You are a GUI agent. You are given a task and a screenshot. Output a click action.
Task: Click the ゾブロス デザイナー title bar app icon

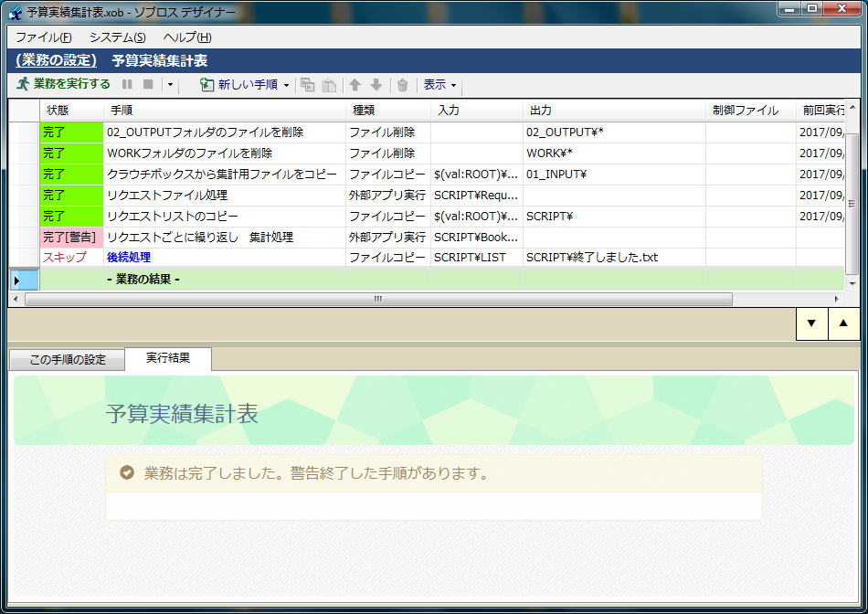15,12
